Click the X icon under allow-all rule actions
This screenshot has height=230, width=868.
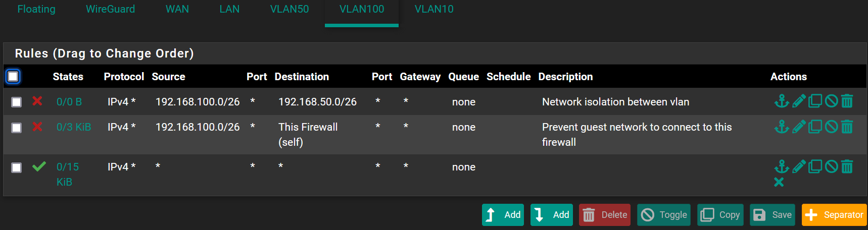pyautogui.click(x=779, y=182)
